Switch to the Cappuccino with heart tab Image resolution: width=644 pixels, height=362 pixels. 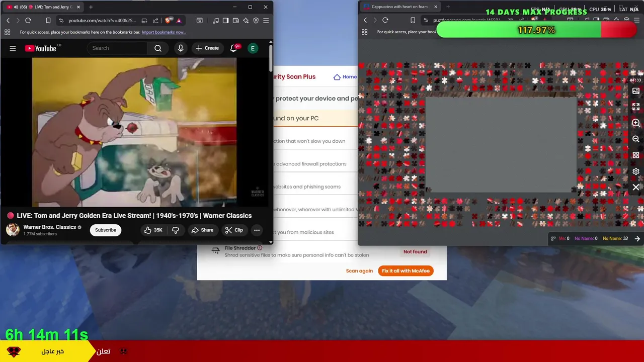[400, 7]
